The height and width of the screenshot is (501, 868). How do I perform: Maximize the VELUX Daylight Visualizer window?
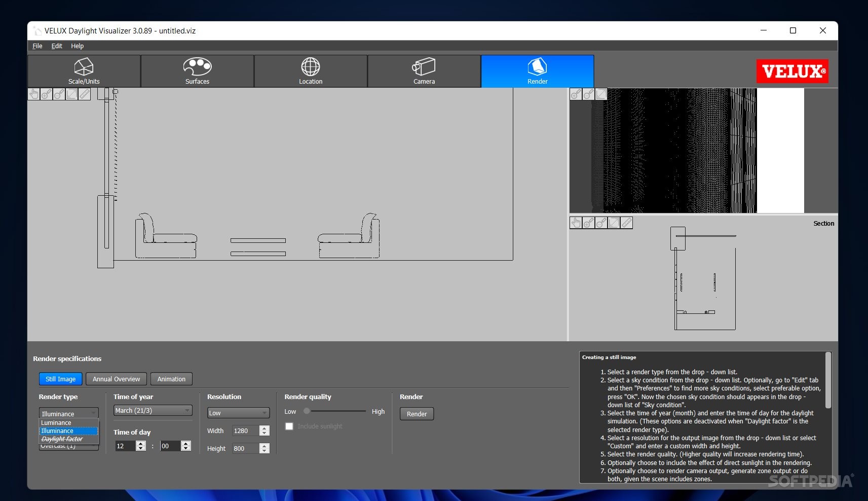(x=793, y=30)
